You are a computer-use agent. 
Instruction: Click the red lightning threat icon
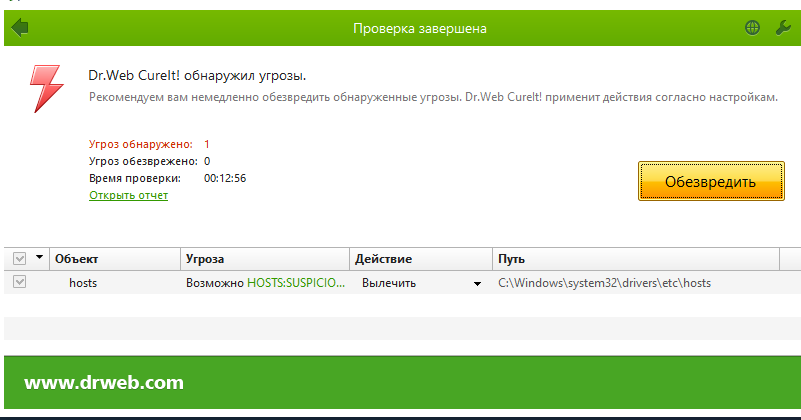pyautogui.click(x=46, y=88)
